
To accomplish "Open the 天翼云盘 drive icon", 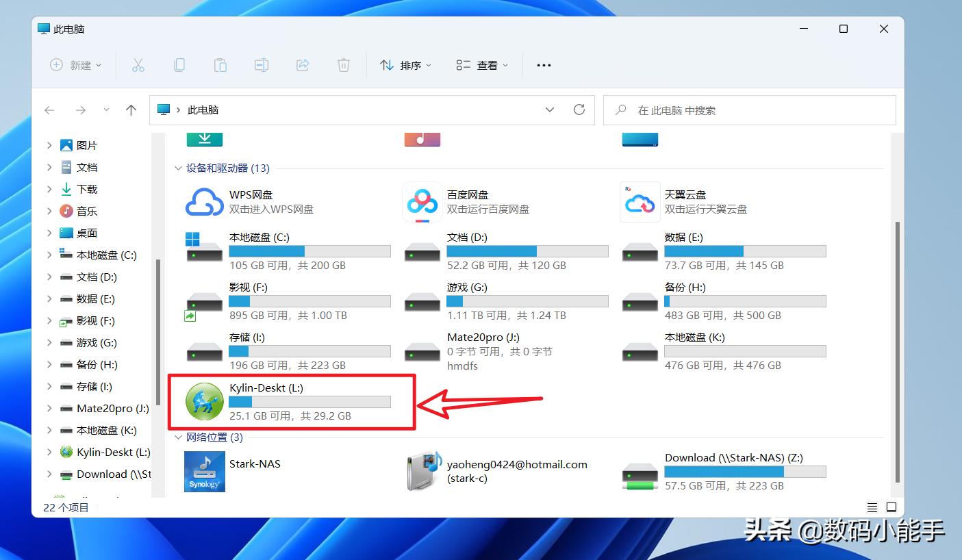I will (639, 201).
